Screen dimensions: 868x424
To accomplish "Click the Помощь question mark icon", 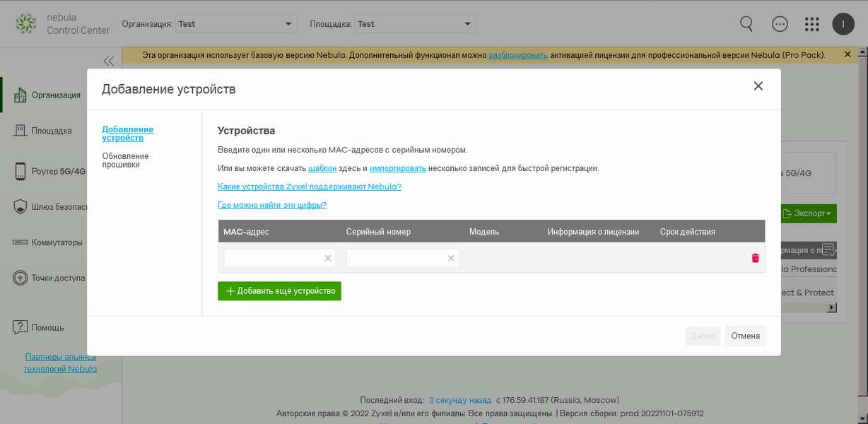I will [x=20, y=327].
